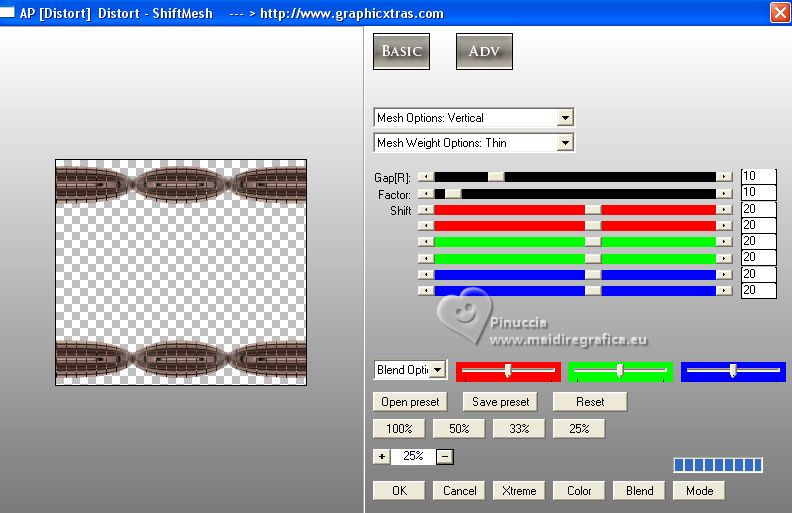792x513 pixels.
Task: Click thumb of first blue Shift slider
Action: point(593,275)
